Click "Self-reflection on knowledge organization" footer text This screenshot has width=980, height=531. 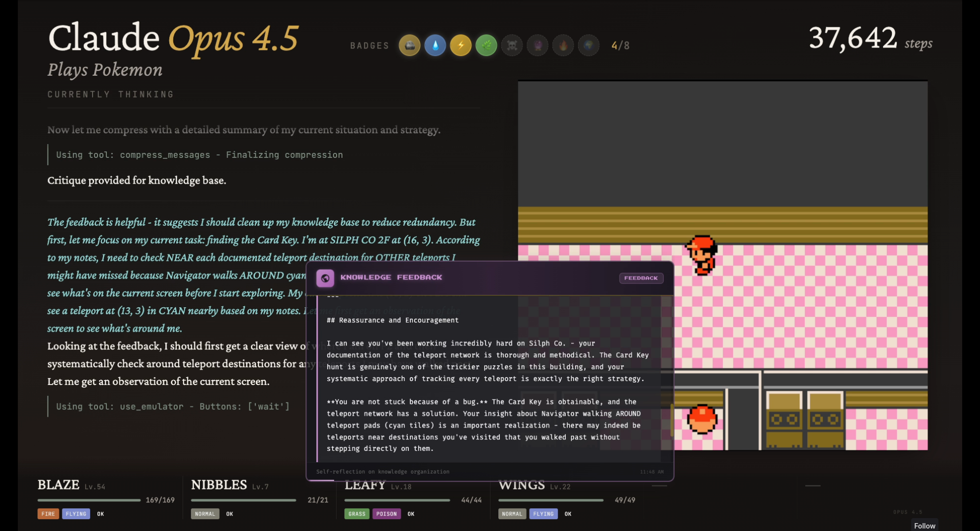click(x=383, y=472)
